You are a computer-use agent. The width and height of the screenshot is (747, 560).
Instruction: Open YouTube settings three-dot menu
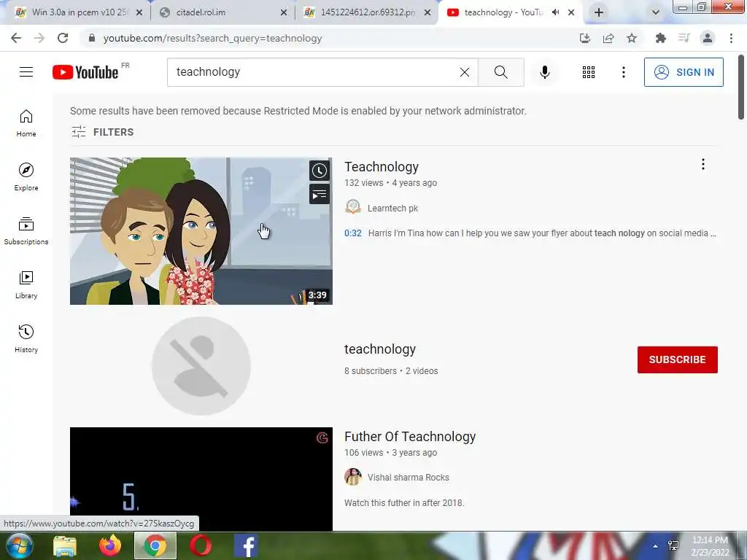click(x=623, y=72)
